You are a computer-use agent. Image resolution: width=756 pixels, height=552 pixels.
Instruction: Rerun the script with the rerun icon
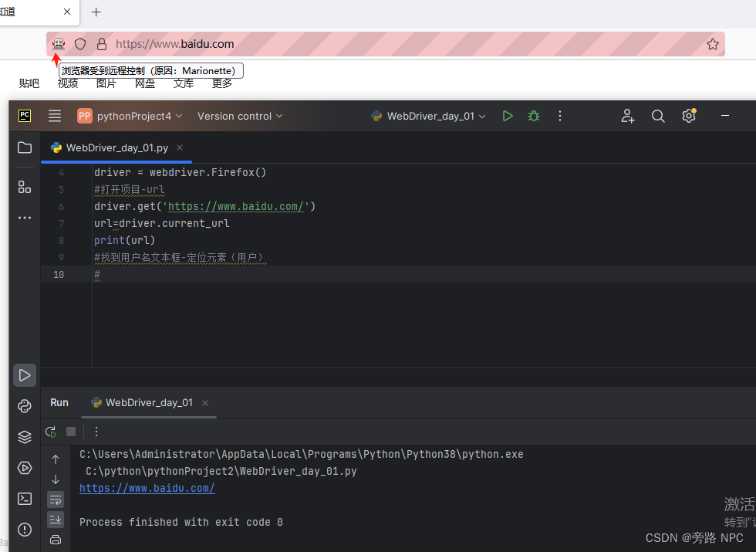tap(50, 432)
